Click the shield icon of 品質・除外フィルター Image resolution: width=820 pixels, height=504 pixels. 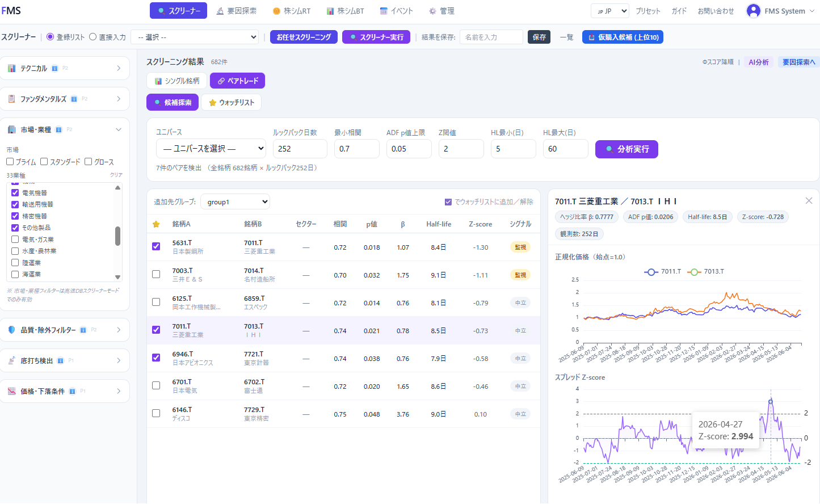coord(11,330)
